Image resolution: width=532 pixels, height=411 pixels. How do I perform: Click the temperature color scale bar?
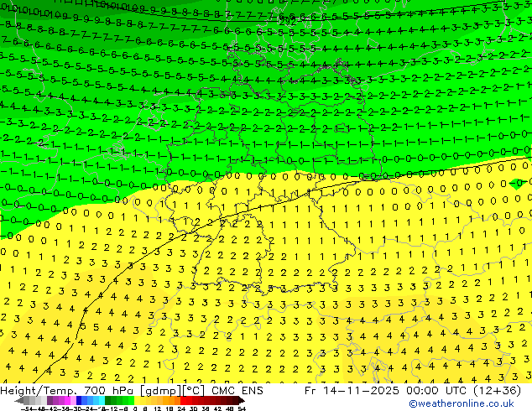coord(129,401)
